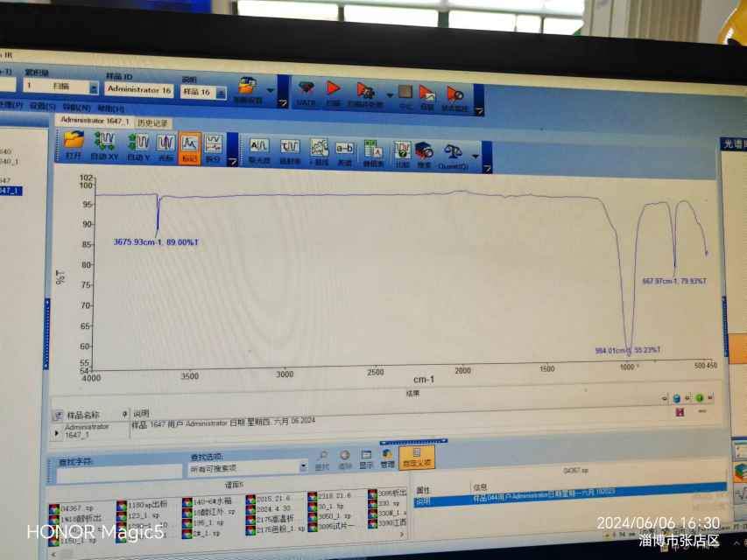The image size is (747, 560).
Task: Click the gray stop square icon
Action: click(x=405, y=92)
